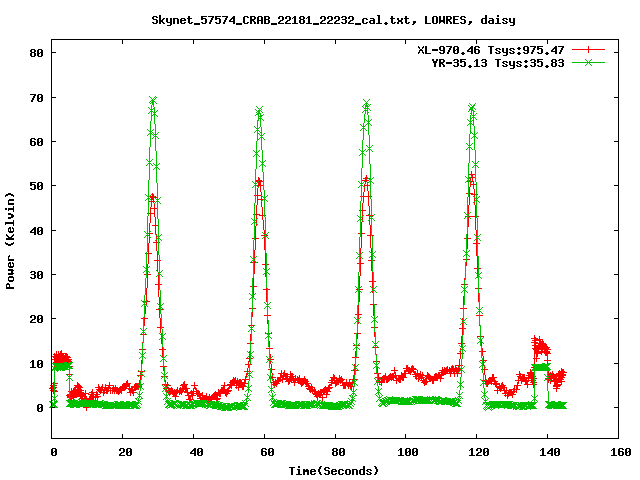Image resolution: width=640 pixels, height=480 pixels.
Task: Click the Time(Seconds) axis label
Action: [333, 471]
